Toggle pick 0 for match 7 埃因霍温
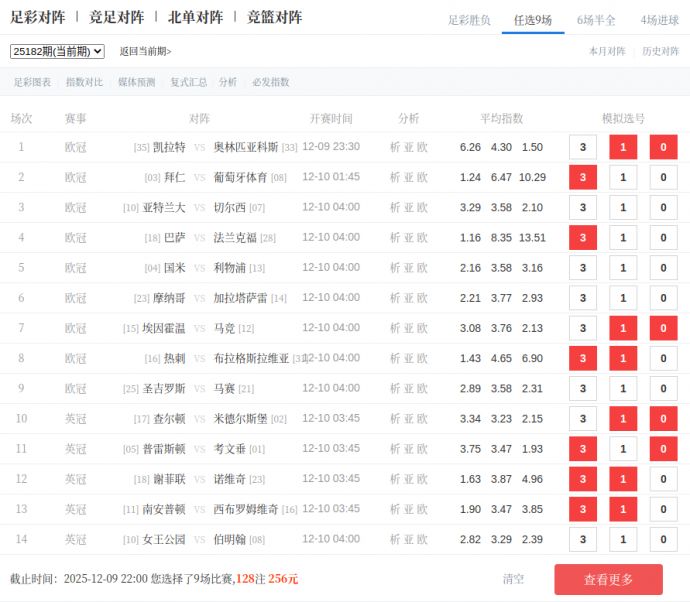Viewport: 690px width, 602px height. pyautogui.click(x=663, y=328)
